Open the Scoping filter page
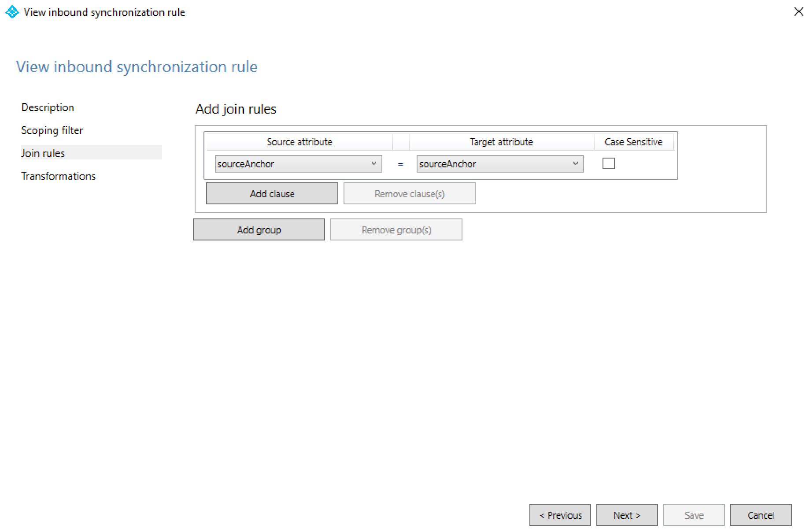Screen dimensions: 806x532 coord(52,130)
